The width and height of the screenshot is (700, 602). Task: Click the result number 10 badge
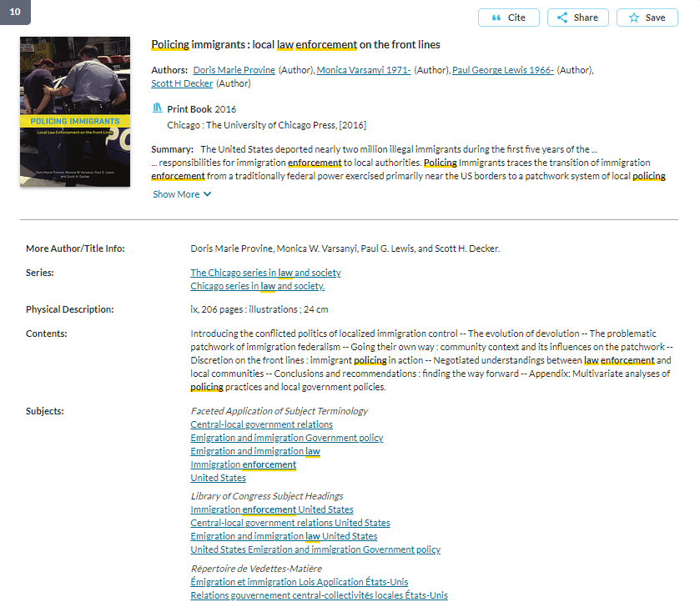tap(15, 12)
